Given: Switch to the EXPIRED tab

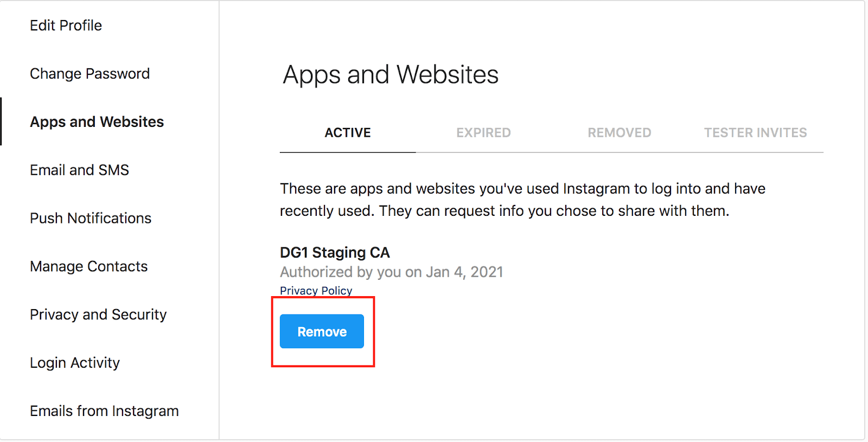Looking at the screenshot, I should click(x=483, y=133).
